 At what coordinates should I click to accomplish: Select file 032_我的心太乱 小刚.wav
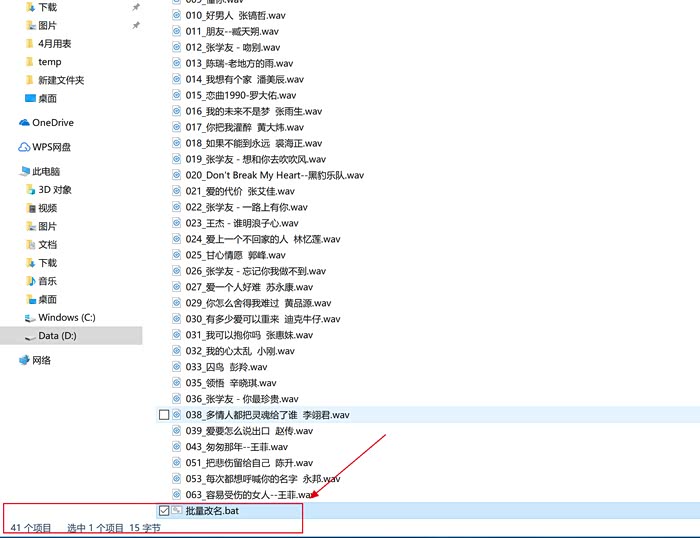pyautogui.click(x=240, y=351)
